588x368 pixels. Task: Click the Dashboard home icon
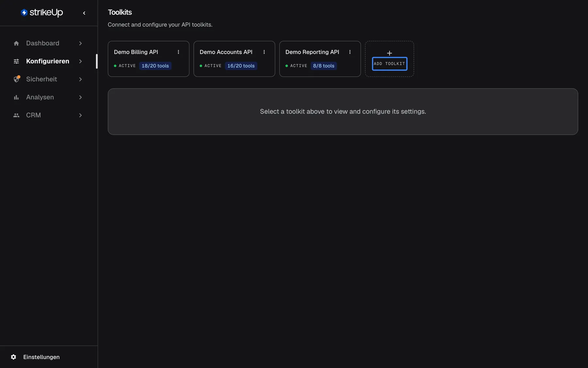[16, 43]
